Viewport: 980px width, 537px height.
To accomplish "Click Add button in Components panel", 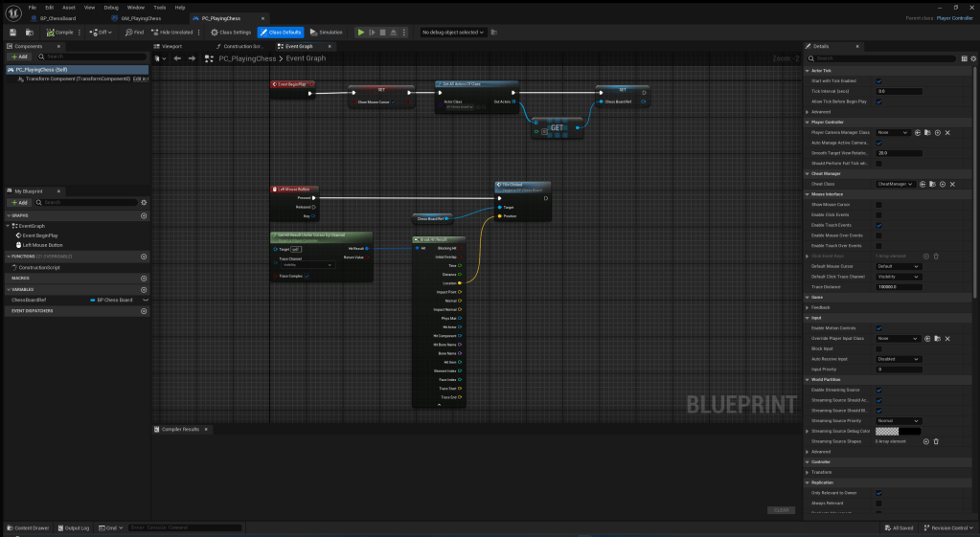I will pos(19,56).
